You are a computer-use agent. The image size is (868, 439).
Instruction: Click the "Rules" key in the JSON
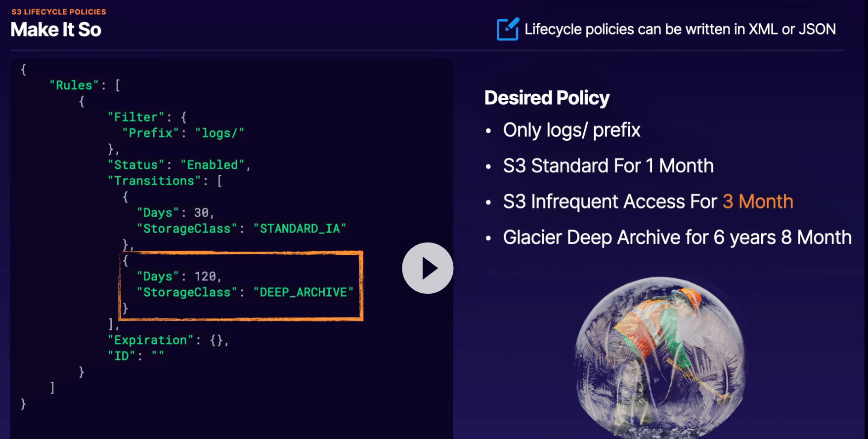click(x=74, y=85)
